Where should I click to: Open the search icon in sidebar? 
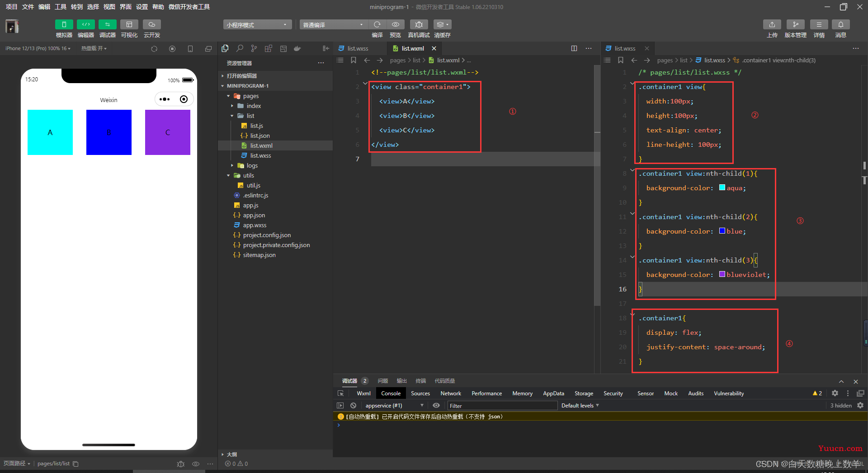coord(240,48)
